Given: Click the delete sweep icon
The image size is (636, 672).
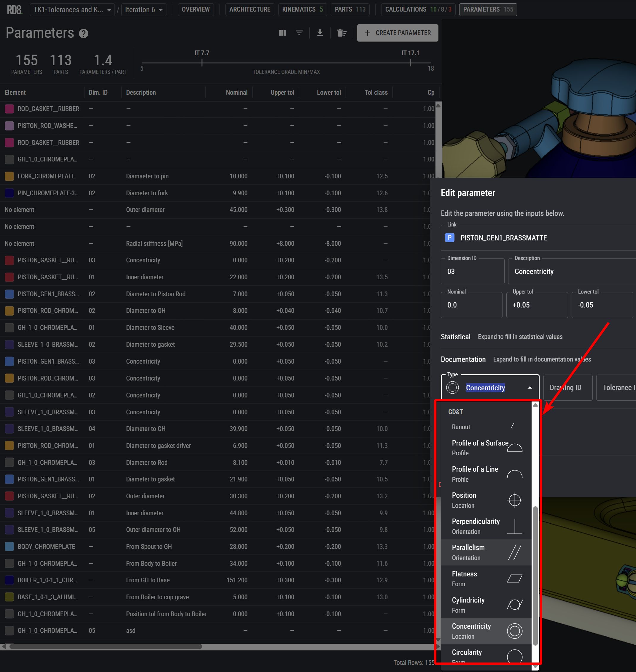Looking at the screenshot, I should [x=342, y=33].
